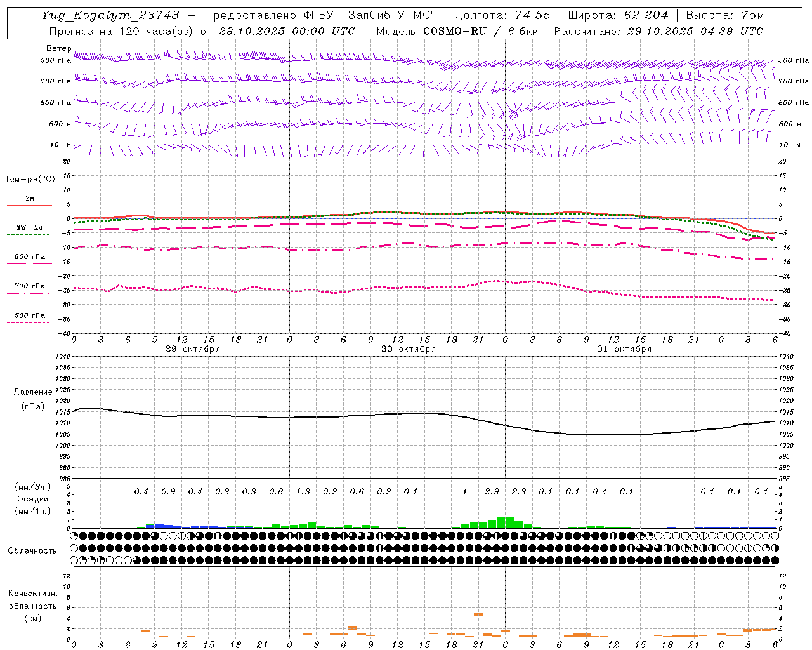
Task: Click the (гПа) unit label under Давление
Action: click(33, 407)
